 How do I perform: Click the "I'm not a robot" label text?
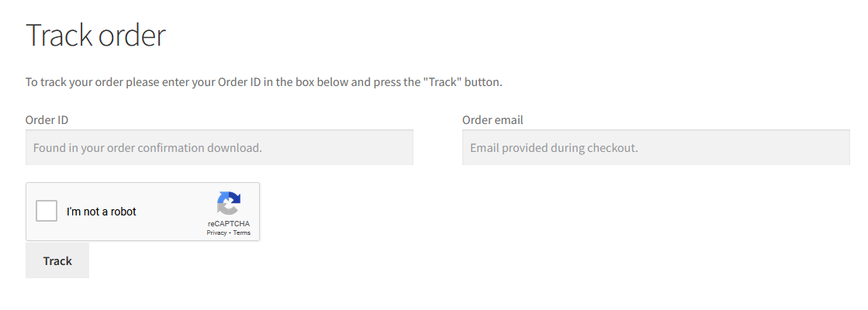pos(102,212)
